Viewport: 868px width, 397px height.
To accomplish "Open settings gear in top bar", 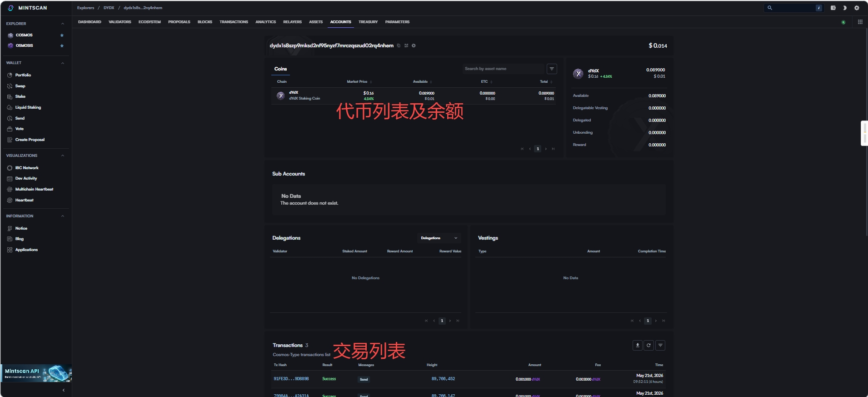I will click(x=857, y=8).
